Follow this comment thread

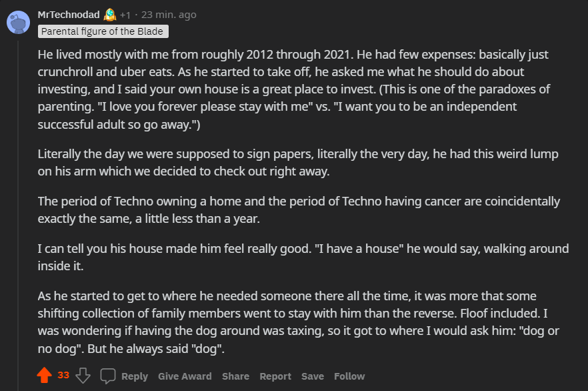(x=349, y=376)
